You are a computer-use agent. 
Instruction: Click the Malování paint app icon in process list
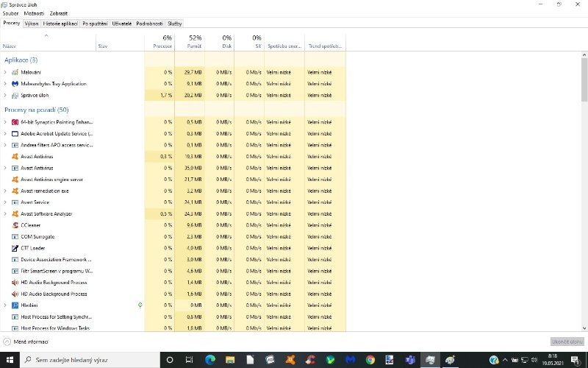(x=15, y=72)
